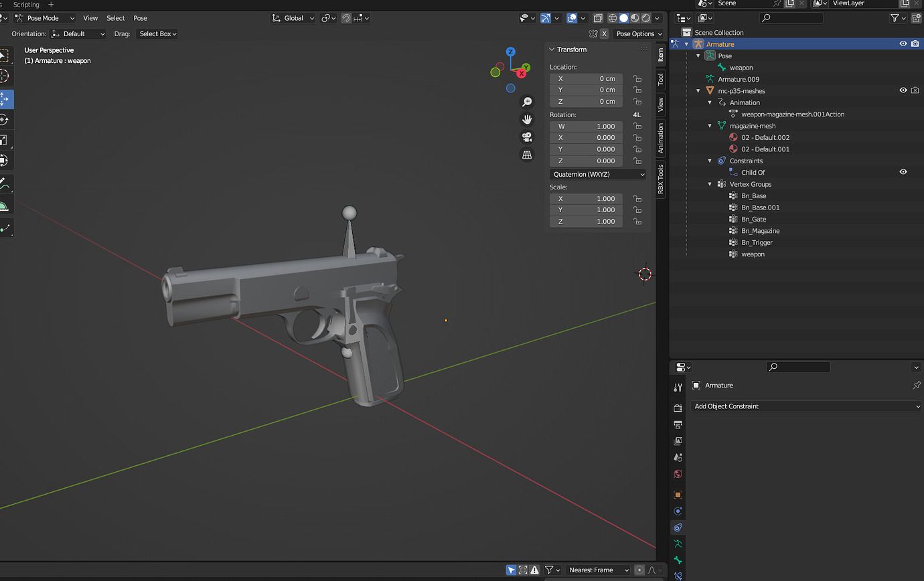Open the Quaternion (WXYZ) rotation mode dropdown
This screenshot has width=924, height=581.
598,174
